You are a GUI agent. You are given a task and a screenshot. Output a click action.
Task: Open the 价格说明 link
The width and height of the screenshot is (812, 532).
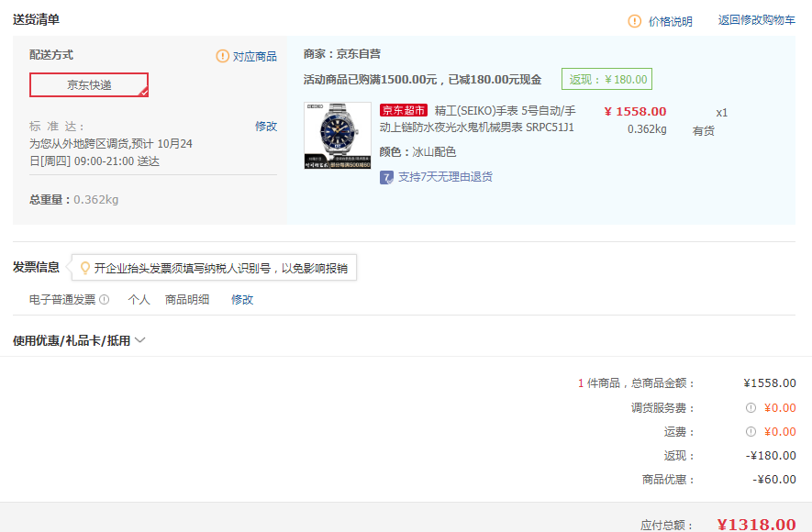pyautogui.click(x=670, y=21)
